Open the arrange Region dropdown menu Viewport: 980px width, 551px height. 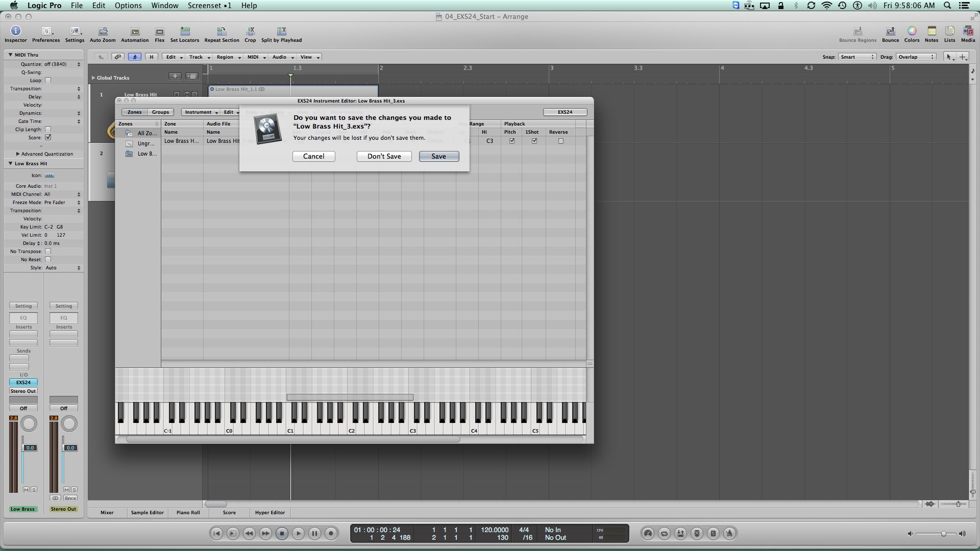pyautogui.click(x=228, y=57)
